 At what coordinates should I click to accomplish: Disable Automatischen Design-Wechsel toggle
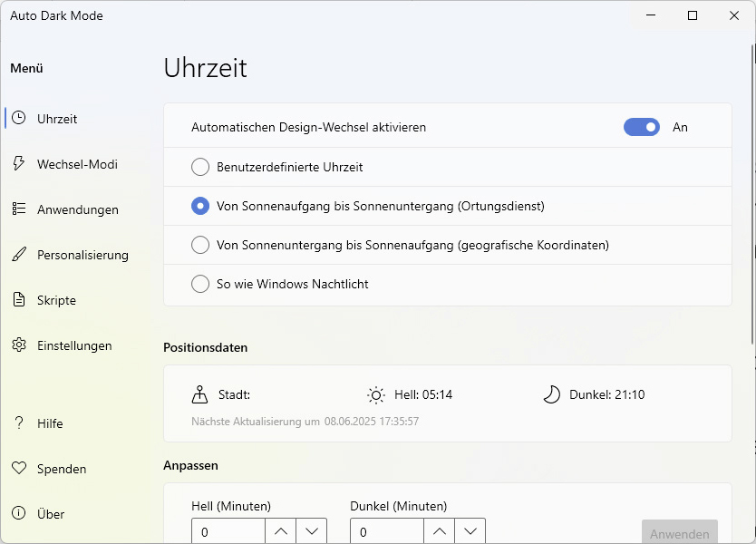642,127
